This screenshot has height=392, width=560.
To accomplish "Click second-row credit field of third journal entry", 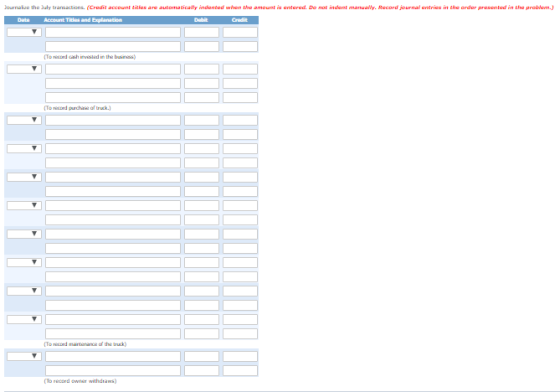I will (x=240, y=135).
